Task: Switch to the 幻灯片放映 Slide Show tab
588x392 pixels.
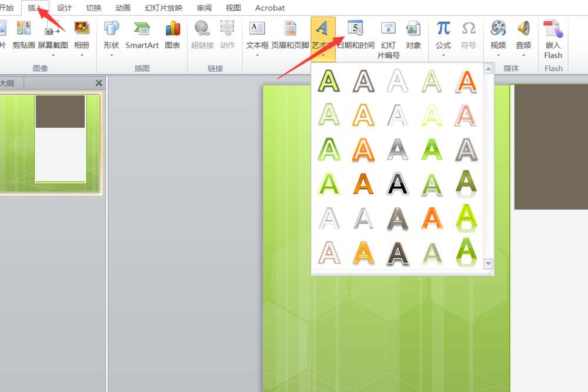Action: [x=163, y=8]
